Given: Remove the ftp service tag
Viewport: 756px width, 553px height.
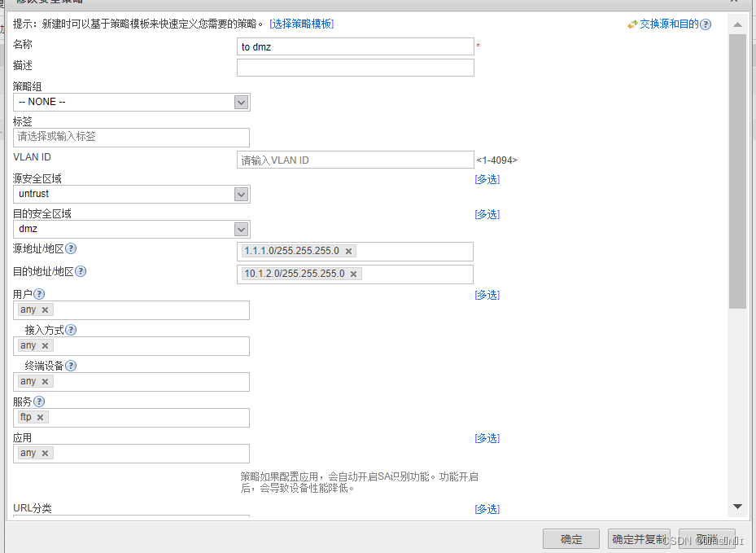Looking at the screenshot, I should click(x=40, y=417).
